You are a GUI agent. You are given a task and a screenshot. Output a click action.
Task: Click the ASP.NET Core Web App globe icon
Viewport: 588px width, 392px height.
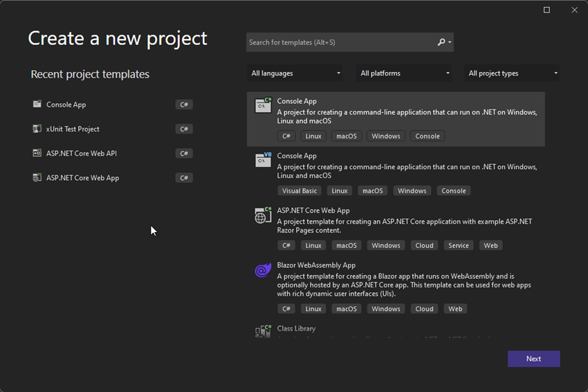(x=263, y=215)
